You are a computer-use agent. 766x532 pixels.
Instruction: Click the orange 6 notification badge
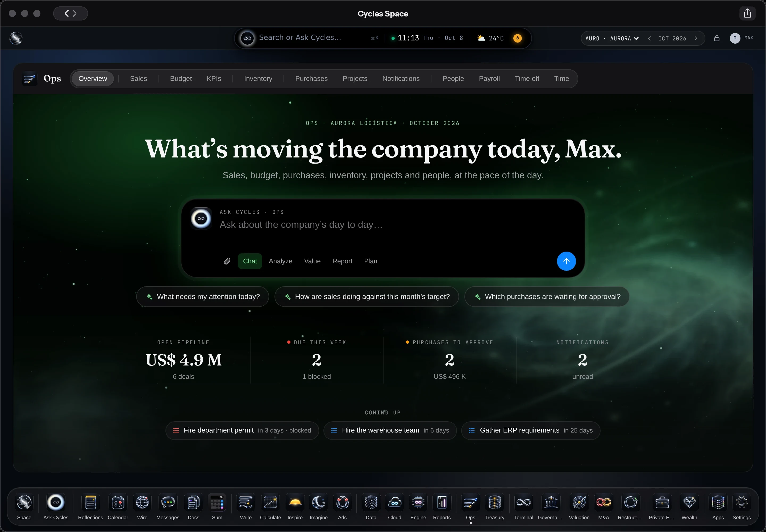coord(517,38)
